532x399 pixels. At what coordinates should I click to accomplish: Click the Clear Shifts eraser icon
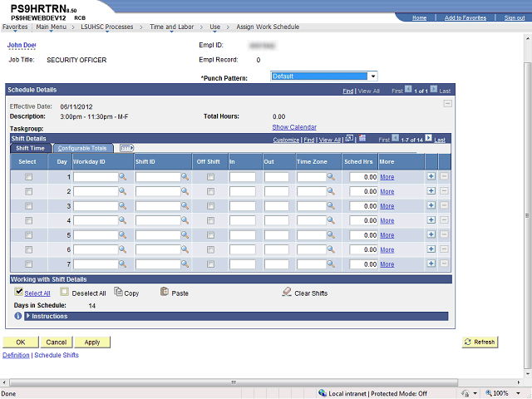click(x=287, y=293)
